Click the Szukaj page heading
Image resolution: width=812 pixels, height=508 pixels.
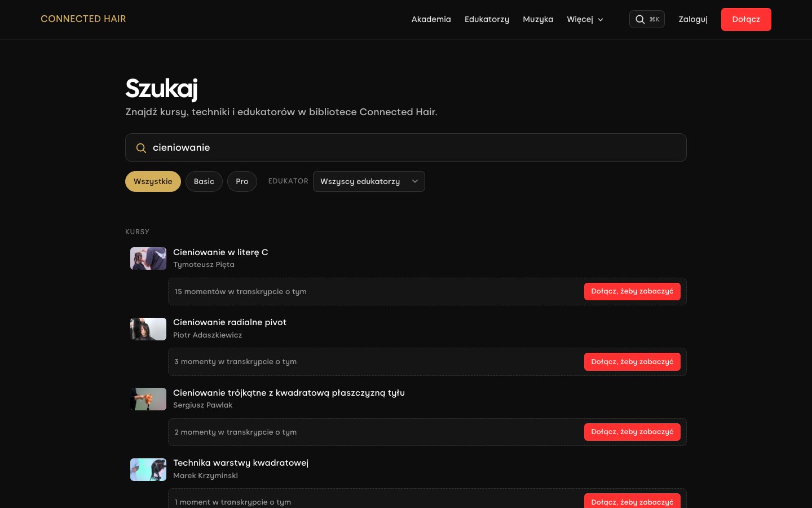(161, 89)
